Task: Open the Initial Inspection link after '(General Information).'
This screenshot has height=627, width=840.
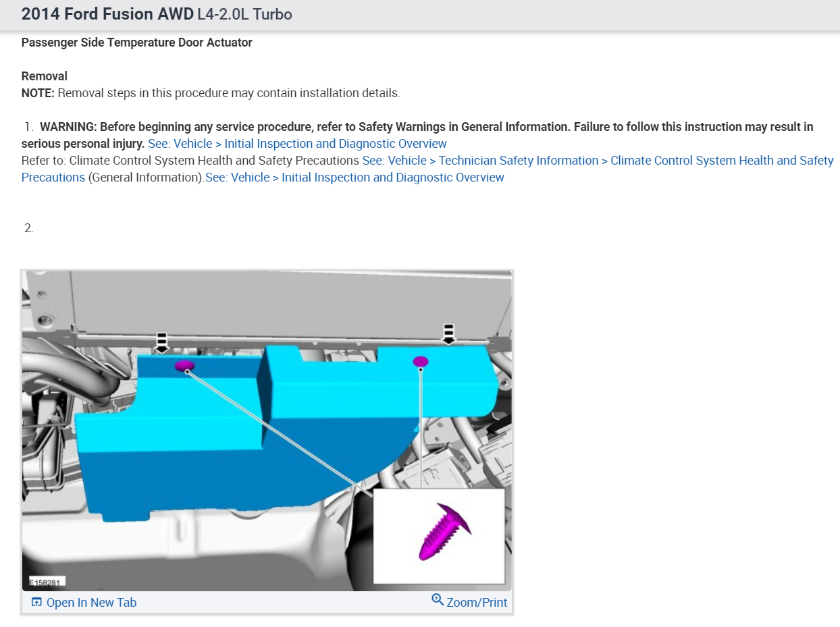Action: [x=355, y=178]
